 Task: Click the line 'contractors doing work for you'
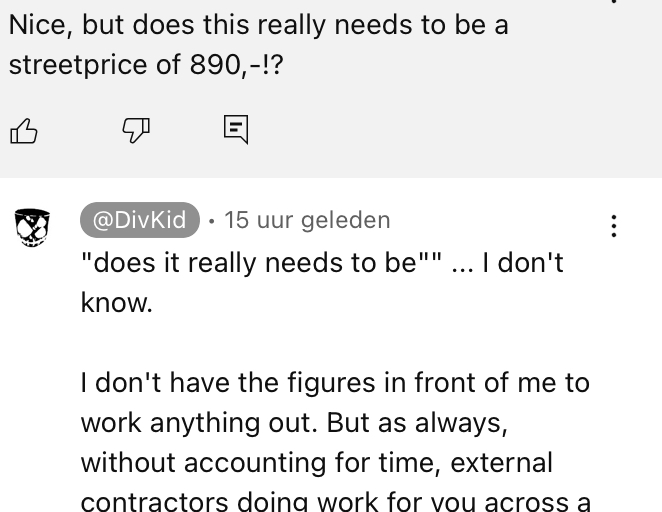pyautogui.click(x=335, y=501)
